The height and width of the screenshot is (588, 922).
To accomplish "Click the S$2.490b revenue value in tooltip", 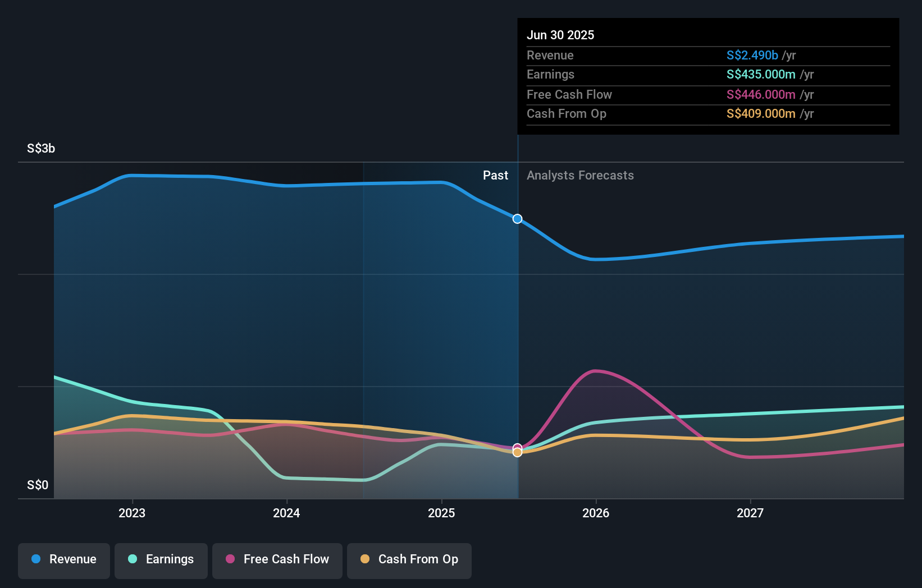I will (752, 55).
